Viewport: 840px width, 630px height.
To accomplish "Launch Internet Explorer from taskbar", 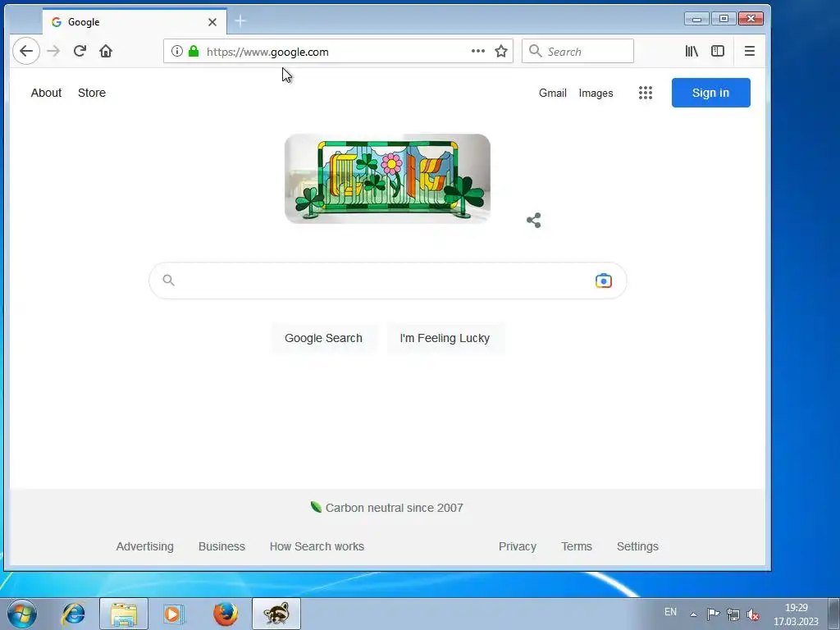I will coord(73,614).
